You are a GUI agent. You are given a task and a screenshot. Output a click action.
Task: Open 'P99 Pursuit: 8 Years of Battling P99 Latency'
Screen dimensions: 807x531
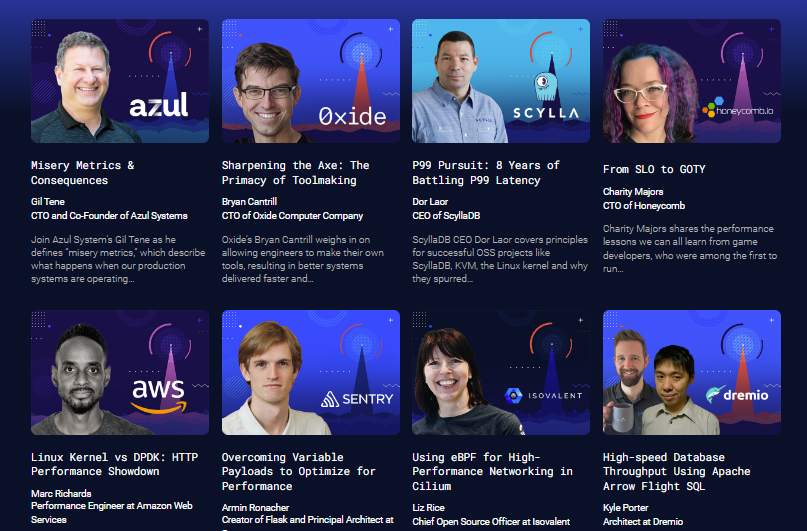(486, 173)
